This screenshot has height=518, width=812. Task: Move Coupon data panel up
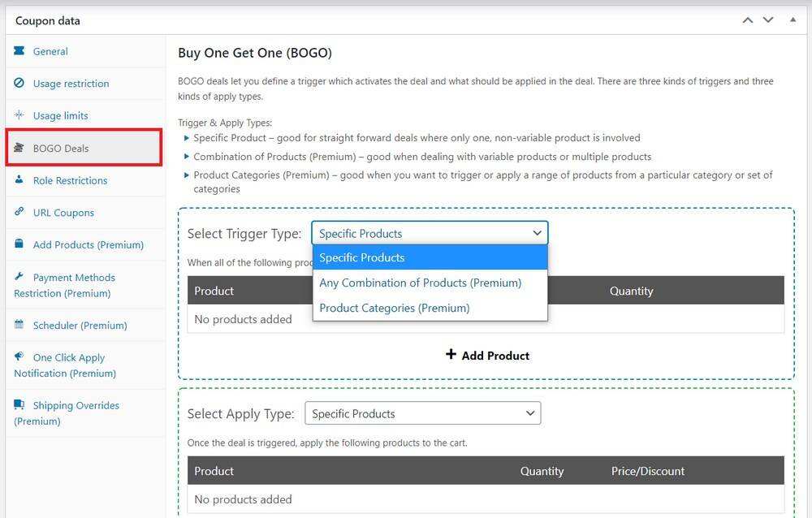pos(748,20)
